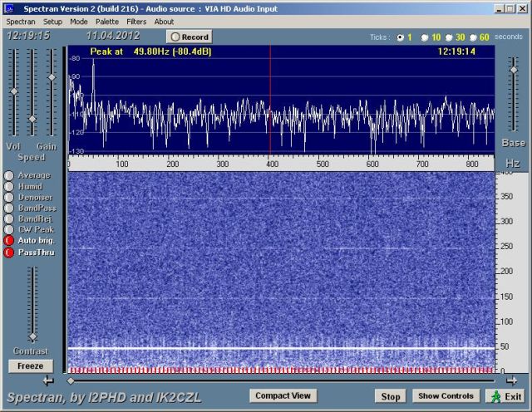Viewport: 532px width, 412px height.
Task: Select the 60 seconds ticks option
Action: point(473,37)
